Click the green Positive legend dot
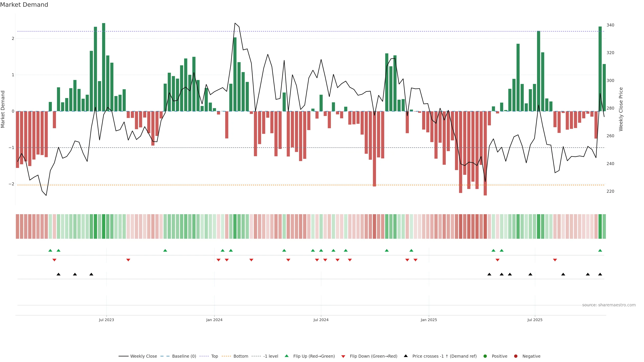644x362 pixels. pyautogui.click(x=485, y=356)
